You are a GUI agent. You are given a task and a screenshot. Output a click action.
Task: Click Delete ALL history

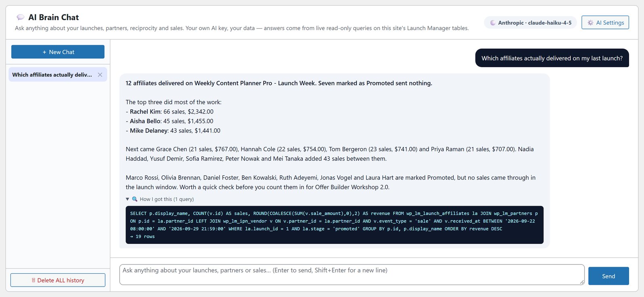click(x=58, y=280)
